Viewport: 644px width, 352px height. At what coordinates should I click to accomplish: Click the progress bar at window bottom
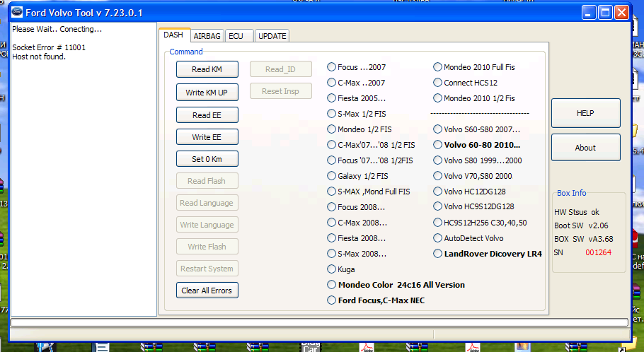click(319, 322)
